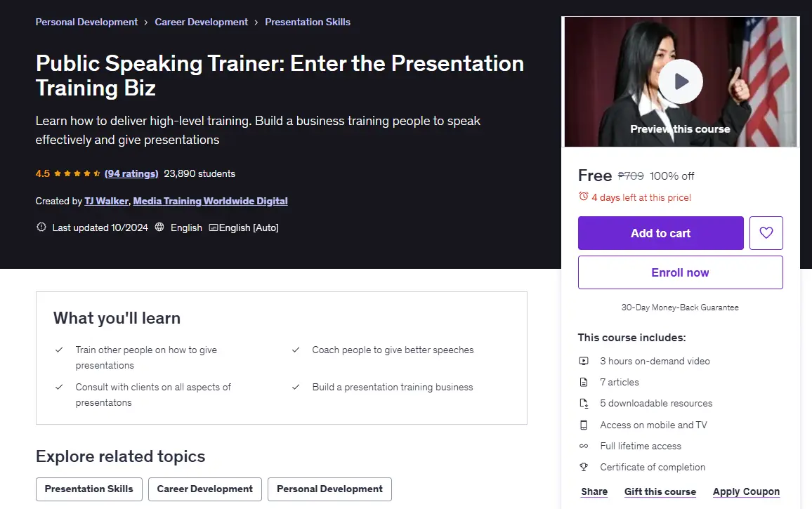Viewport: 812px width, 509px height.
Task: Click the struck-through ₱709 price
Action: (631, 176)
